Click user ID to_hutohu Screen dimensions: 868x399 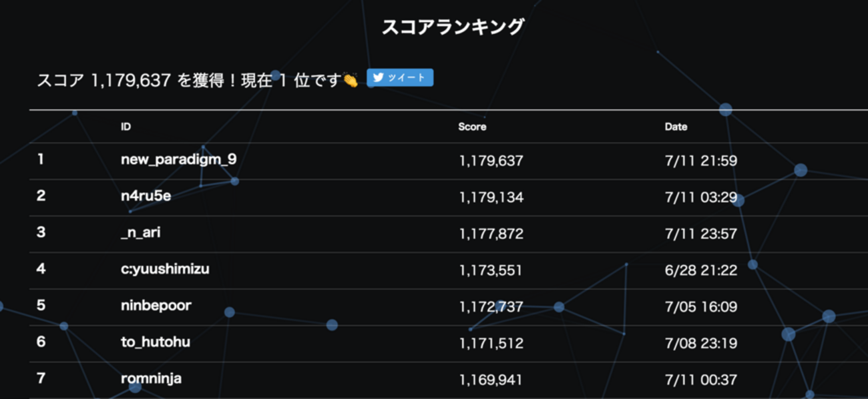click(156, 342)
